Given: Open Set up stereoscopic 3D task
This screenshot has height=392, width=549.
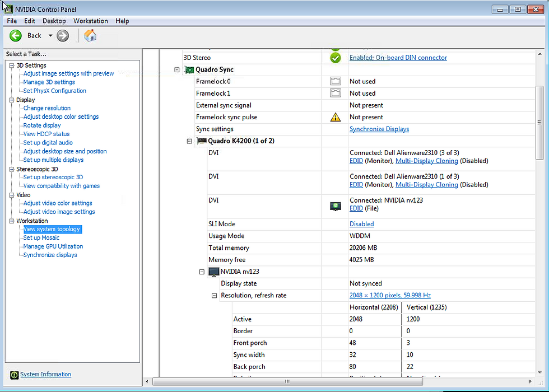Looking at the screenshot, I should [x=53, y=178].
